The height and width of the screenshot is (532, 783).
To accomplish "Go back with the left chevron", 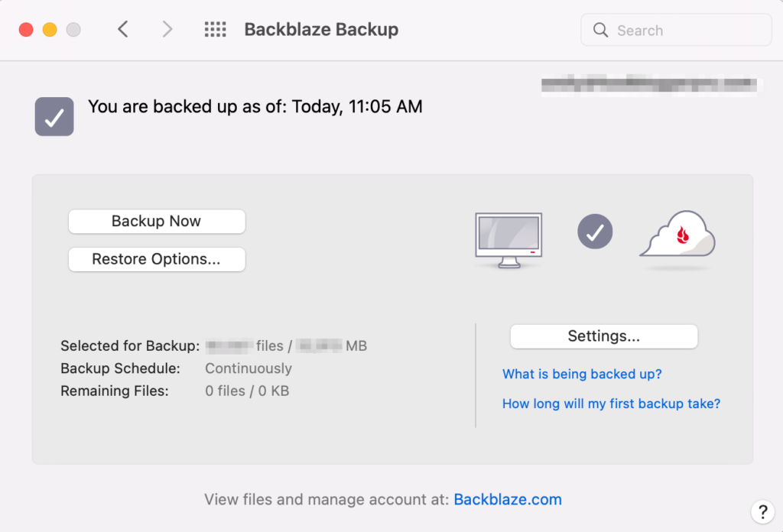I will [123, 30].
